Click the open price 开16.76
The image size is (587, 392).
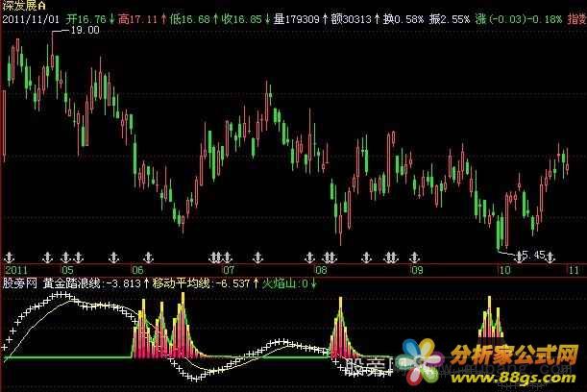pos(86,19)
